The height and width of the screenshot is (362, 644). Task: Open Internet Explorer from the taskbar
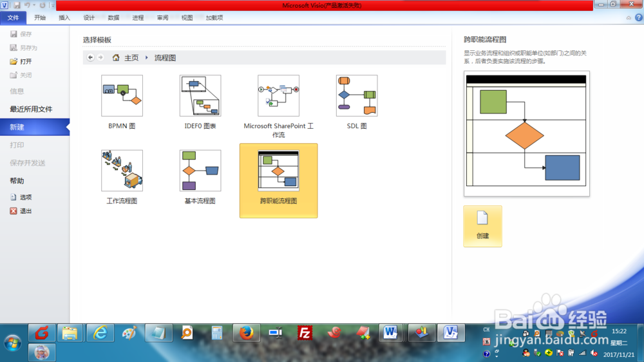point(100,333)
